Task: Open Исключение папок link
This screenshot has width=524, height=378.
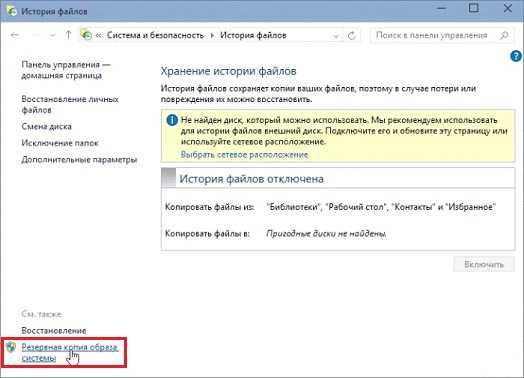Action: click(60, 143)
